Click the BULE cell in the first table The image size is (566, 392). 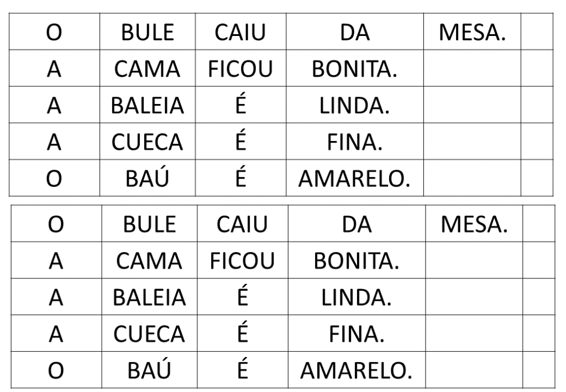coord(146,33)
